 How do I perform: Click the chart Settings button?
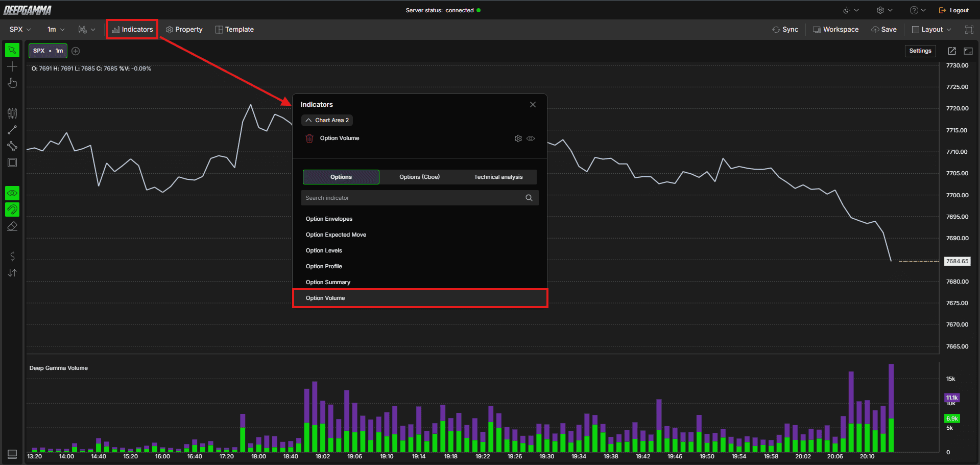pos(920,51)
